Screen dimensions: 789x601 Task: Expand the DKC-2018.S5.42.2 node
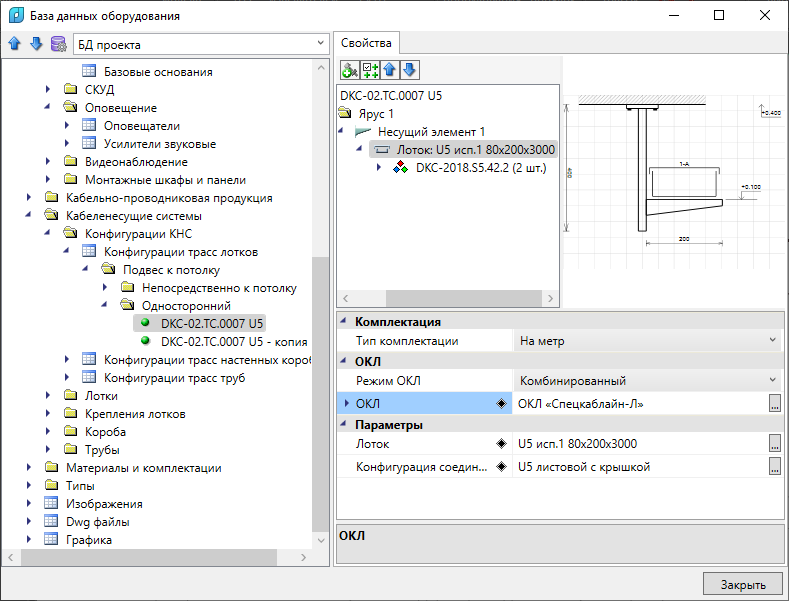click(379, 167)
